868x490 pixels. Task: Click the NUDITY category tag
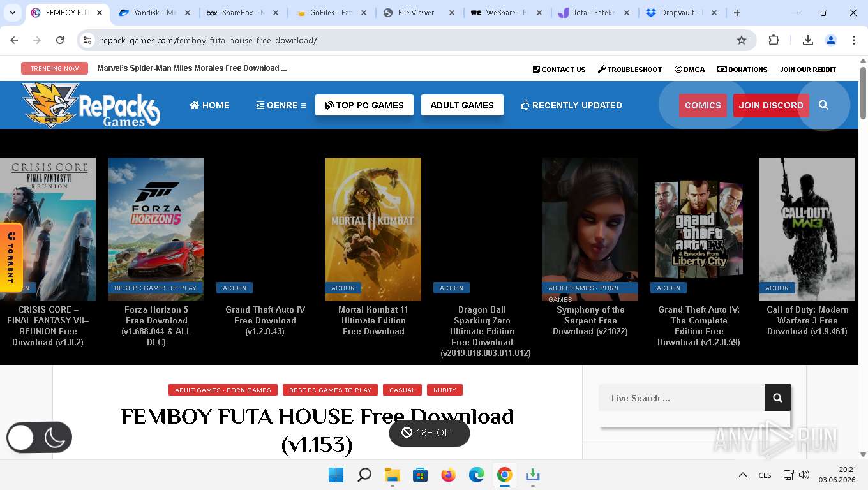[x=445, y=390]
